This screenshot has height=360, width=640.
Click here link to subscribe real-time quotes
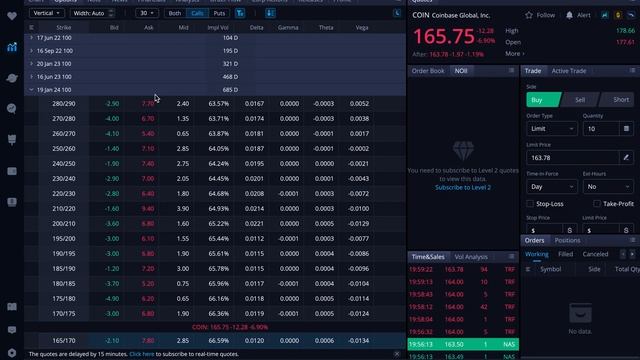pyautogui.click(x=142, y=354)
